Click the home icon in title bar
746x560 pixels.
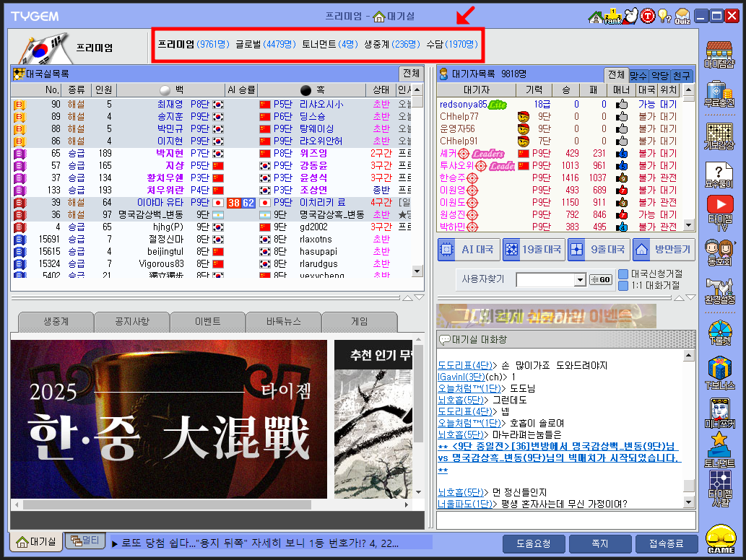pos(595,17)
